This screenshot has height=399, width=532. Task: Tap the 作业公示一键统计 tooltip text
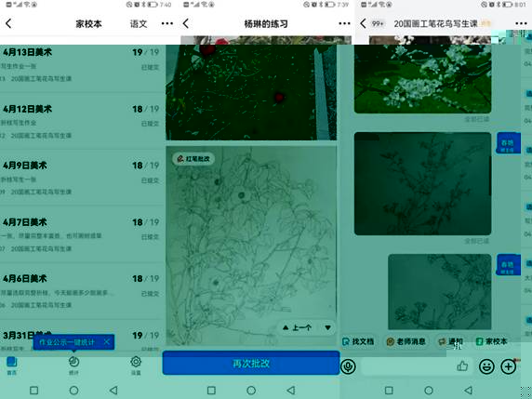[x=67, y=342]
